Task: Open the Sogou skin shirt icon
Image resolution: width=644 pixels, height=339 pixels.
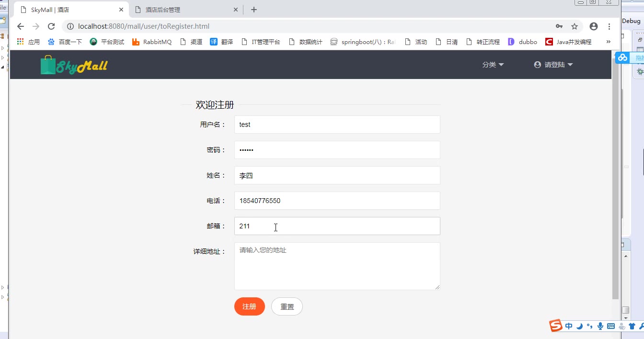Action: pos(632,326)
